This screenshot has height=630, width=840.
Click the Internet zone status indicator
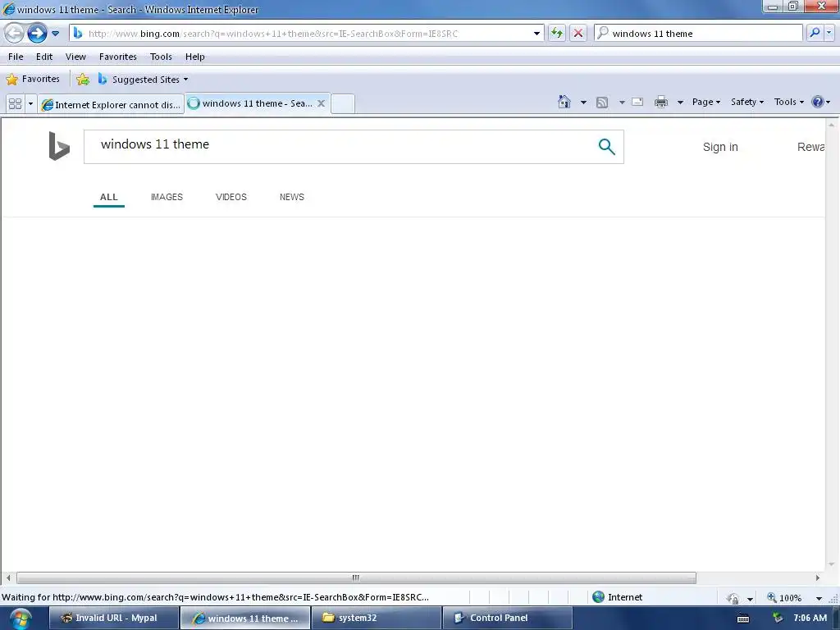click(x=617, y=597)
